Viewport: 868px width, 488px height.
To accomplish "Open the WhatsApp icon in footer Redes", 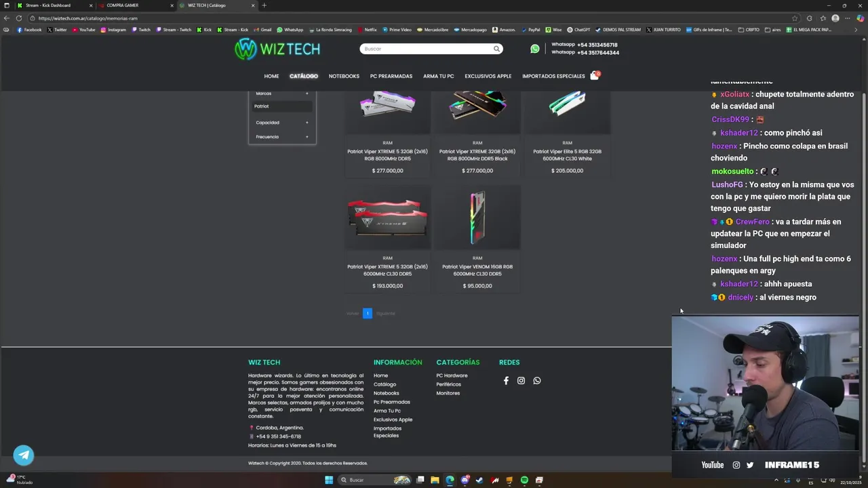I will click(537, 381).
